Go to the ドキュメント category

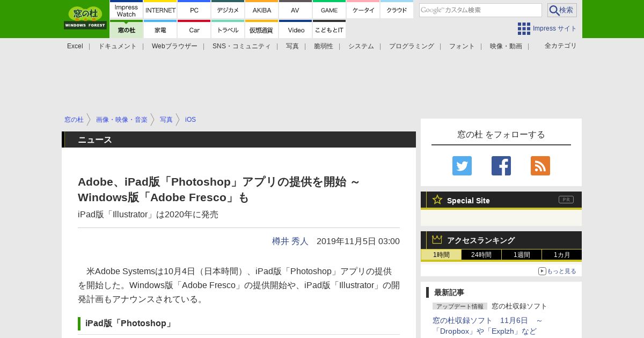coord(118,46)
